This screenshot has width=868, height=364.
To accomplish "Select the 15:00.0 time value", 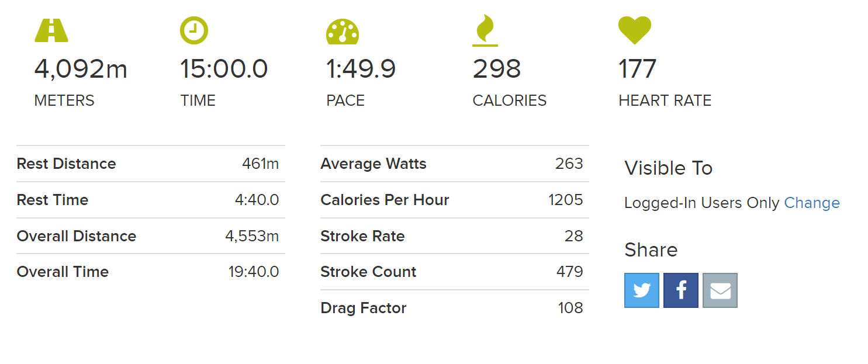I will coord(224,69).
